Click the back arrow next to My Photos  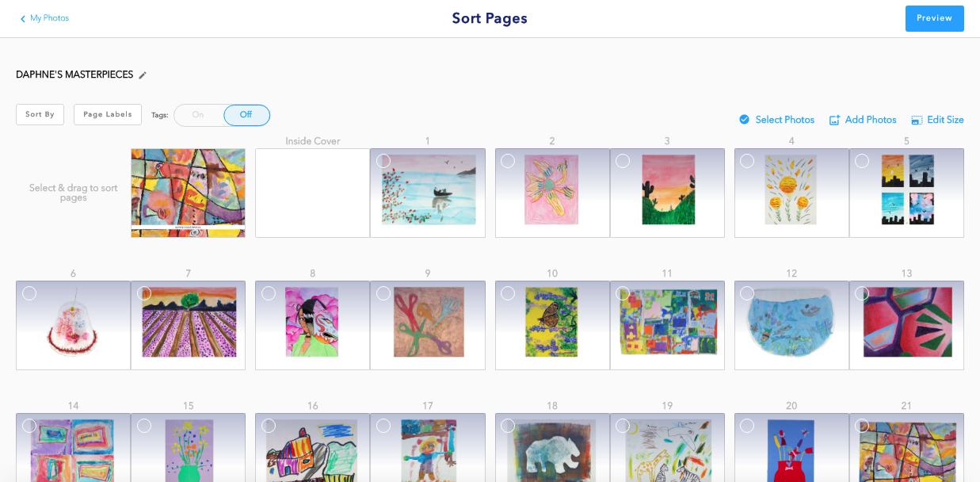click(23, 18)
